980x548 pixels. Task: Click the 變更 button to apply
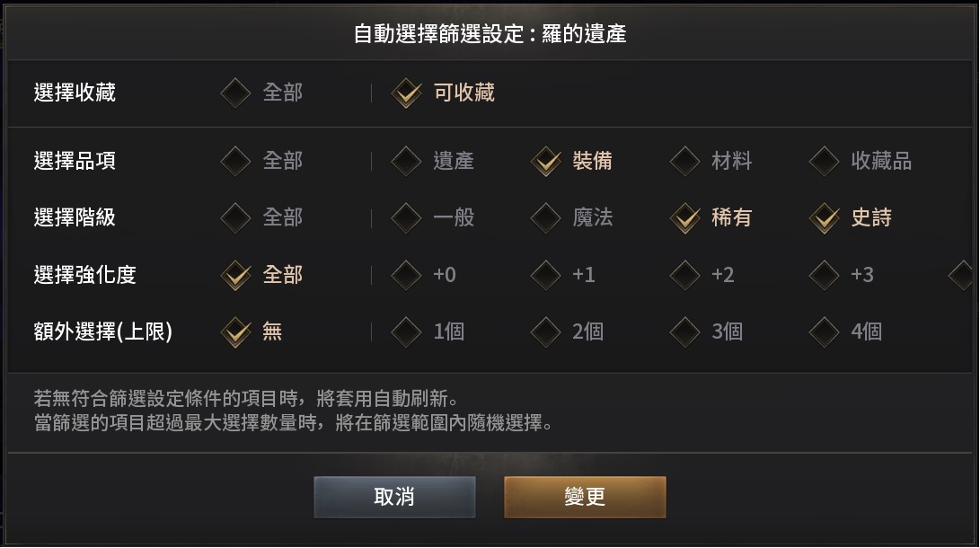coord(585,497)
